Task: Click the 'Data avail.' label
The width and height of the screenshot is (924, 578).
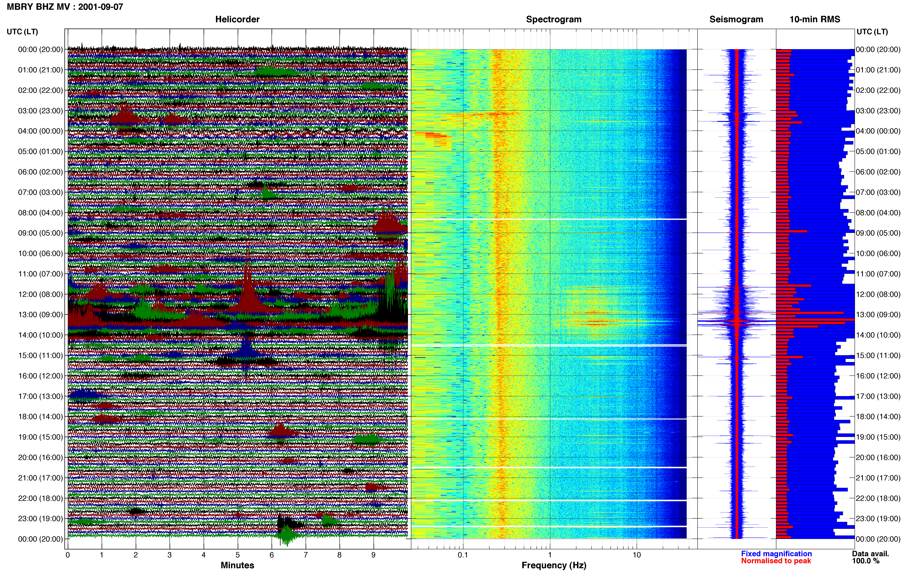Action: (x=870, y=554)
